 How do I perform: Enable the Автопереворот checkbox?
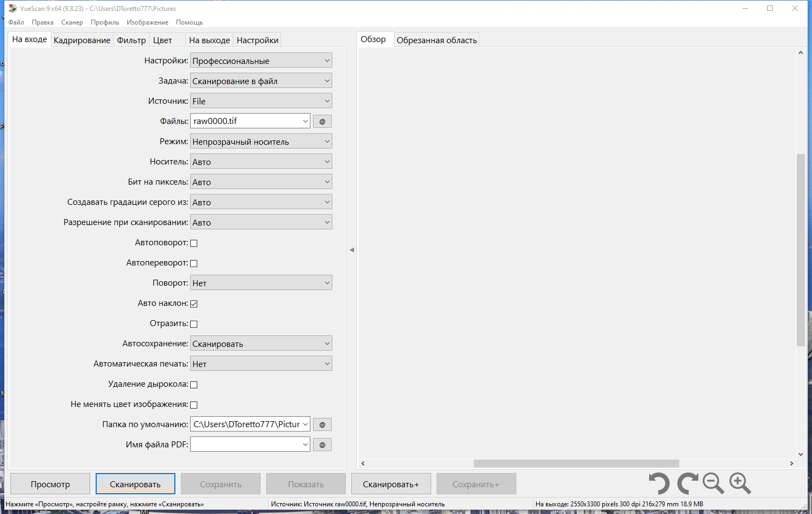coord(193,263)
